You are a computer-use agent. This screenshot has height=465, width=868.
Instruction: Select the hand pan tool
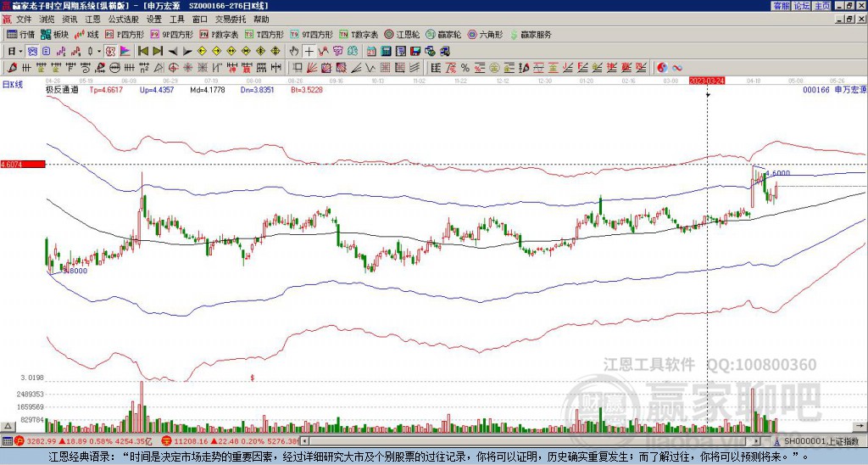[x=294, y=52]
